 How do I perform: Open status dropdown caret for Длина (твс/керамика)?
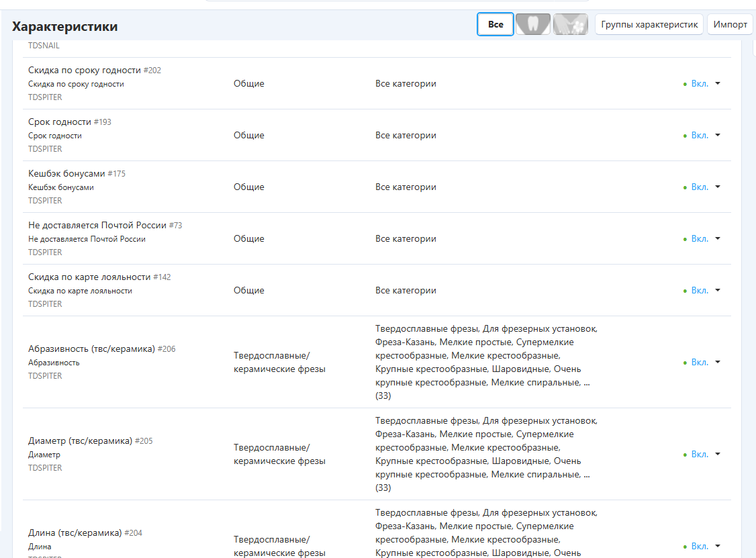coord(718,547)
